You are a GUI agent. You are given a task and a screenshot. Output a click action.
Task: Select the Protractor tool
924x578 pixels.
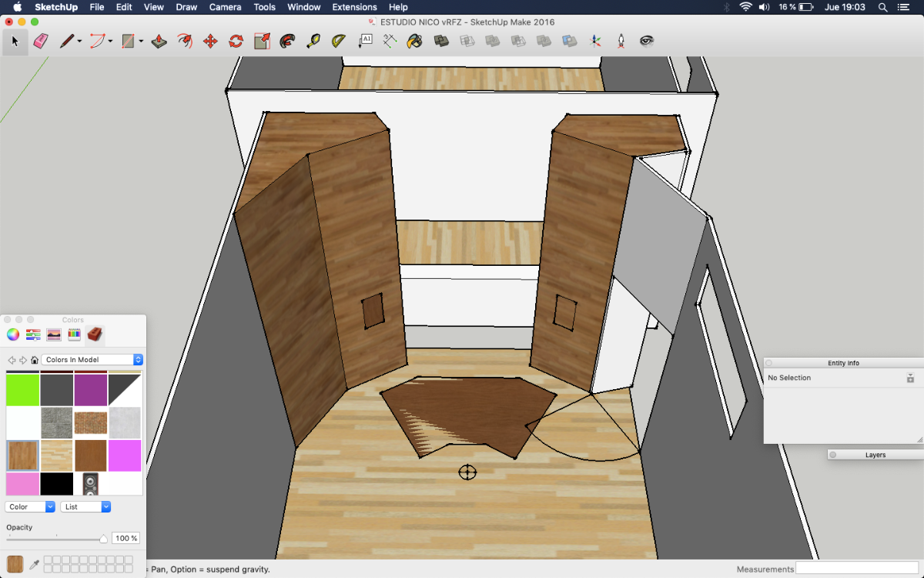click(338, 42)
